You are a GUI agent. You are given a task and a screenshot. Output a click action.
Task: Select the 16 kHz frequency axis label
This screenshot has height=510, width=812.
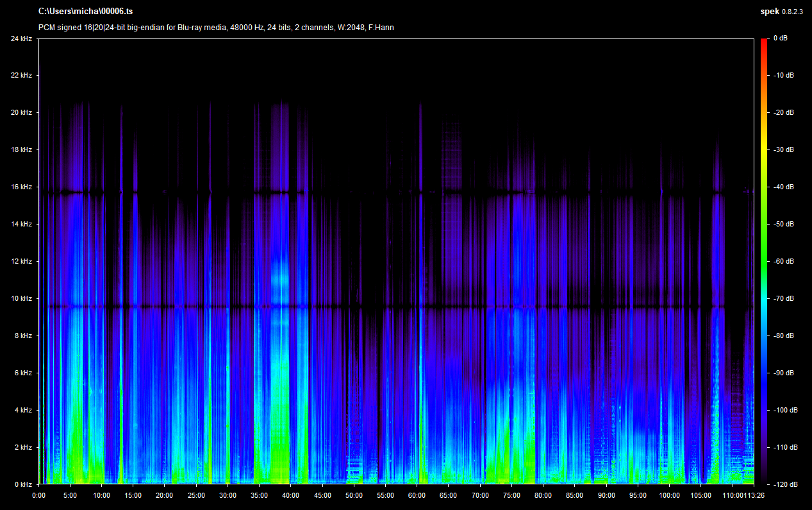(21, 187)
